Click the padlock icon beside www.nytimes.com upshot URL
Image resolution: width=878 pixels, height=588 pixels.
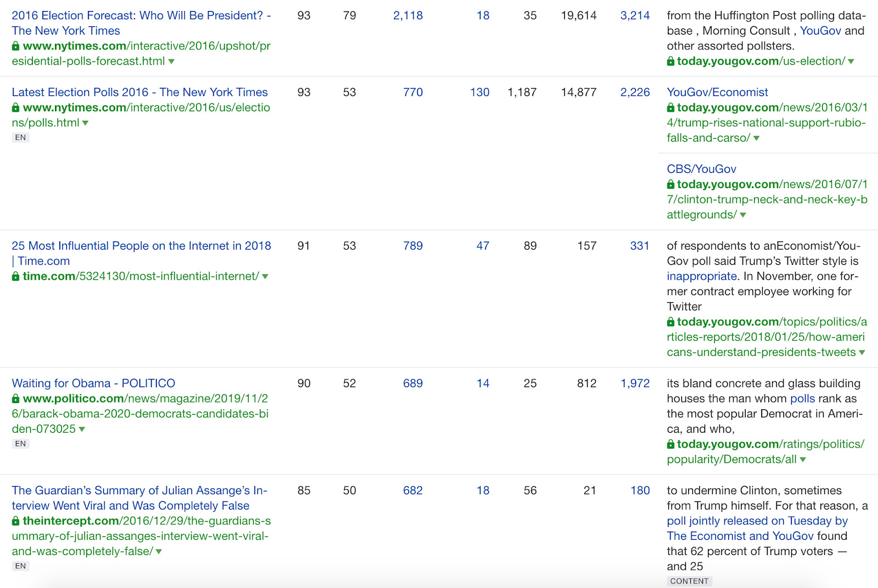15,46
